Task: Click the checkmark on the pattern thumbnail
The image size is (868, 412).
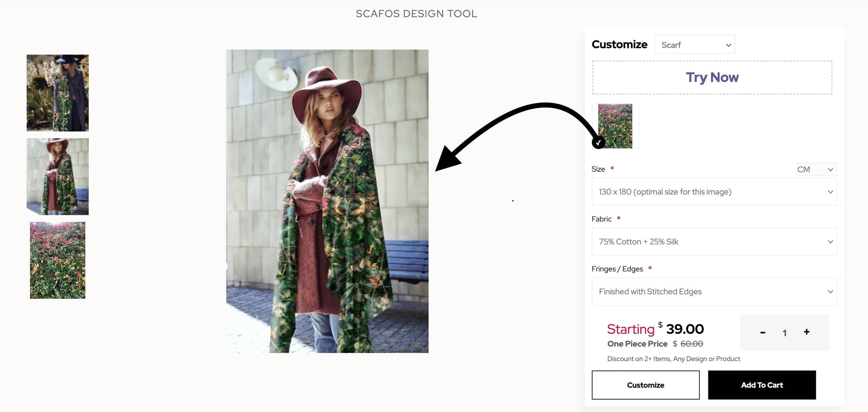Action: tap(598, 143)
